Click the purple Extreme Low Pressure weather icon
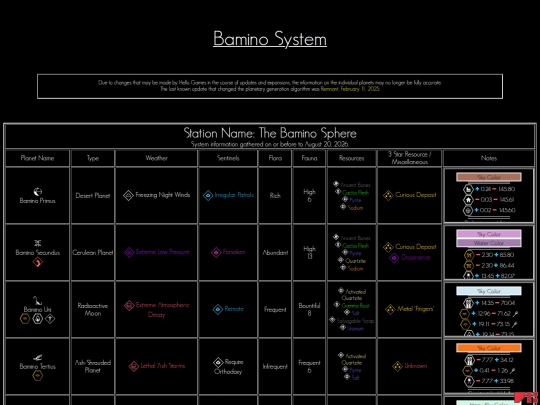 [129, 252]
